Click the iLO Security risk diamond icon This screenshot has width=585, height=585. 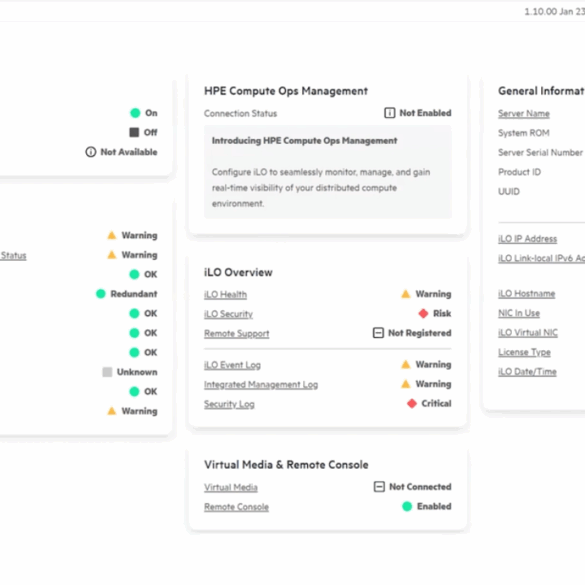pyautogui.click(x=423, y=313)
